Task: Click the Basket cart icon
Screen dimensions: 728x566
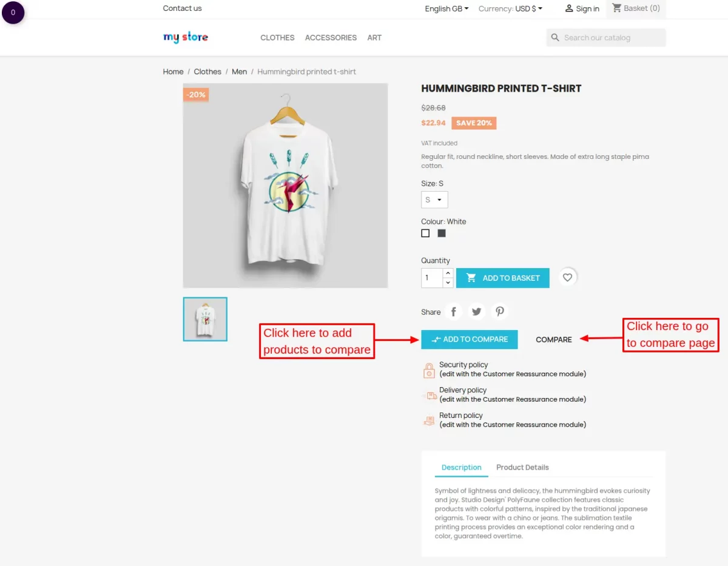Action: coord(616,8)
